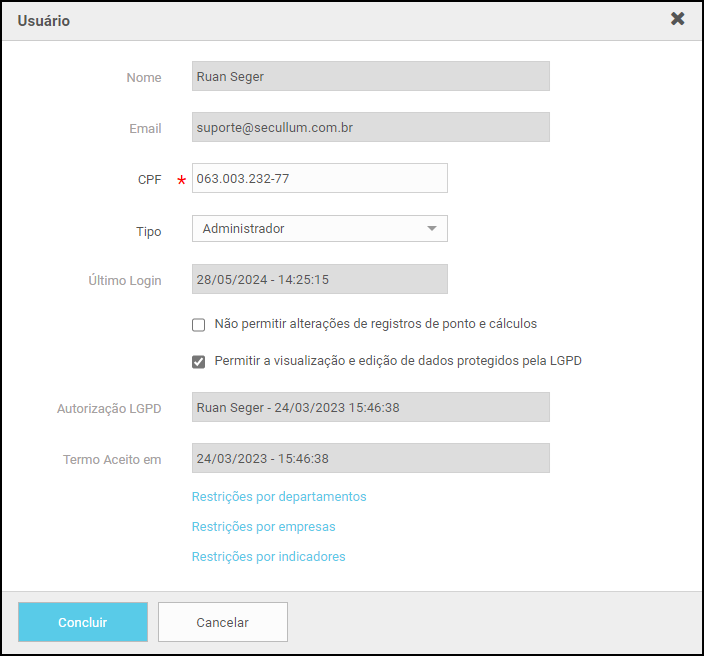Close the Usuário dialog with the X icon
This screenshot has height=656, width=704.
tap(677, 19)
